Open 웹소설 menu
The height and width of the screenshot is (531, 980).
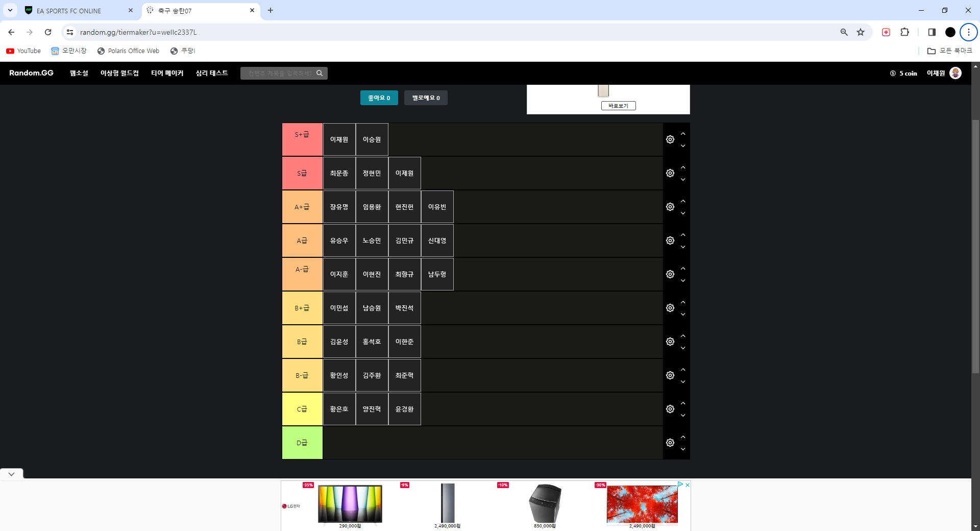[x=79, y=73]
